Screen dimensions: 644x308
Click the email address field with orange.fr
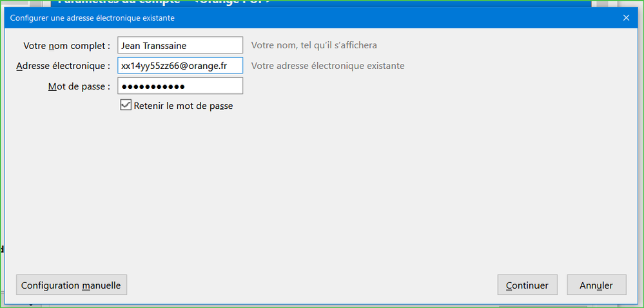[x=180, y=66]
